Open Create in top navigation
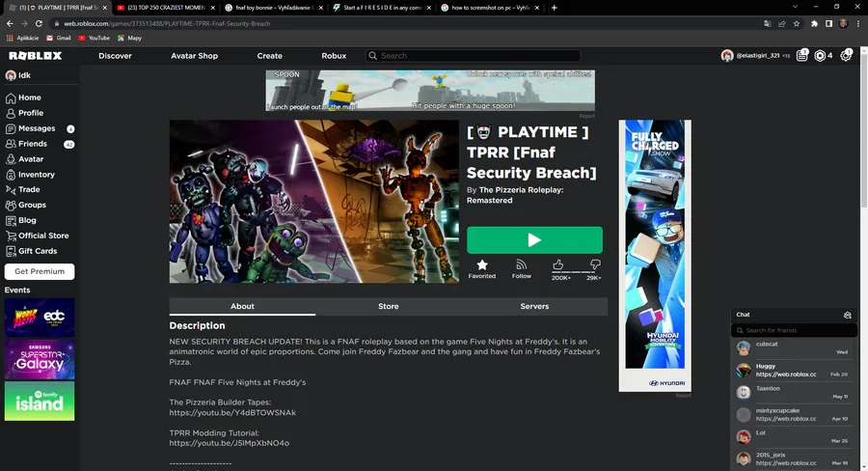 click(x=270, y=56)
